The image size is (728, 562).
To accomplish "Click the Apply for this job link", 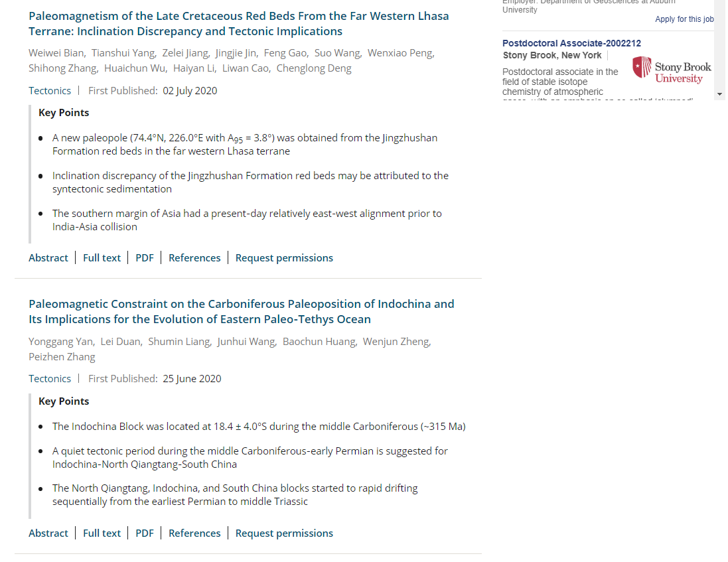I will [684, 19].
